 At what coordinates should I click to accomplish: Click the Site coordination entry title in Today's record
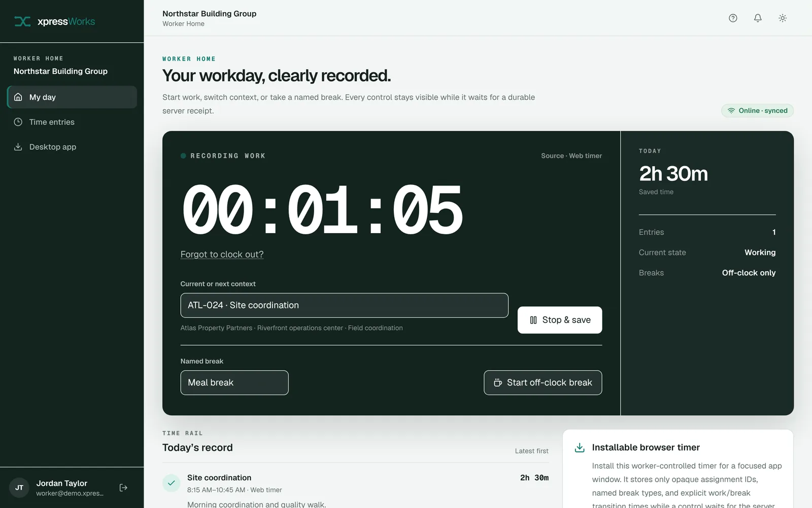(x=219, y=478)
